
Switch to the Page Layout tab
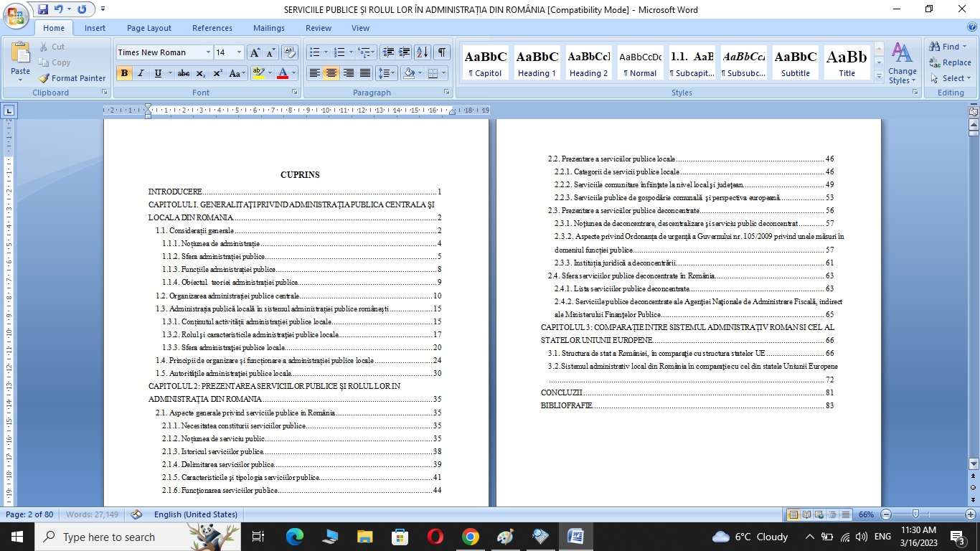point(149,28)
